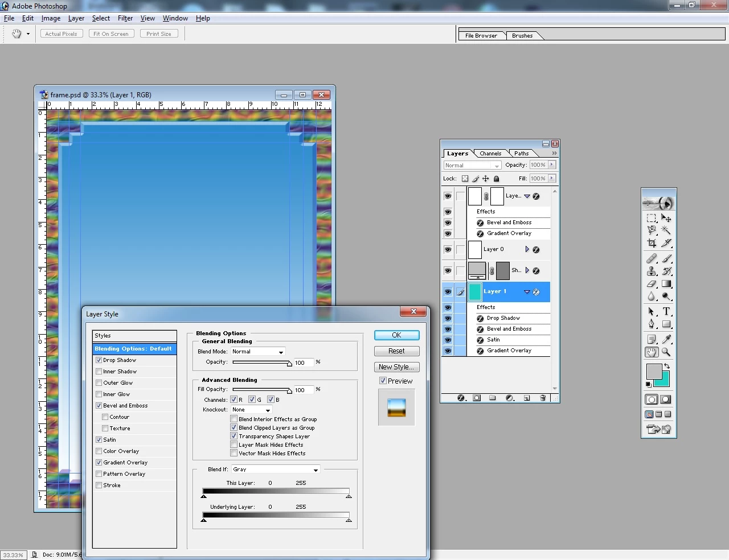Expand Layer 0 effects triangle
Image resolution: width=729 pixels, height=560 pixels.
point(527,249)
